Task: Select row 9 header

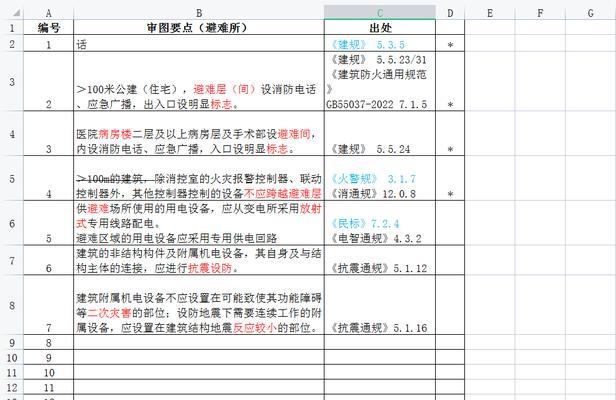Action: tap(12, 342)
